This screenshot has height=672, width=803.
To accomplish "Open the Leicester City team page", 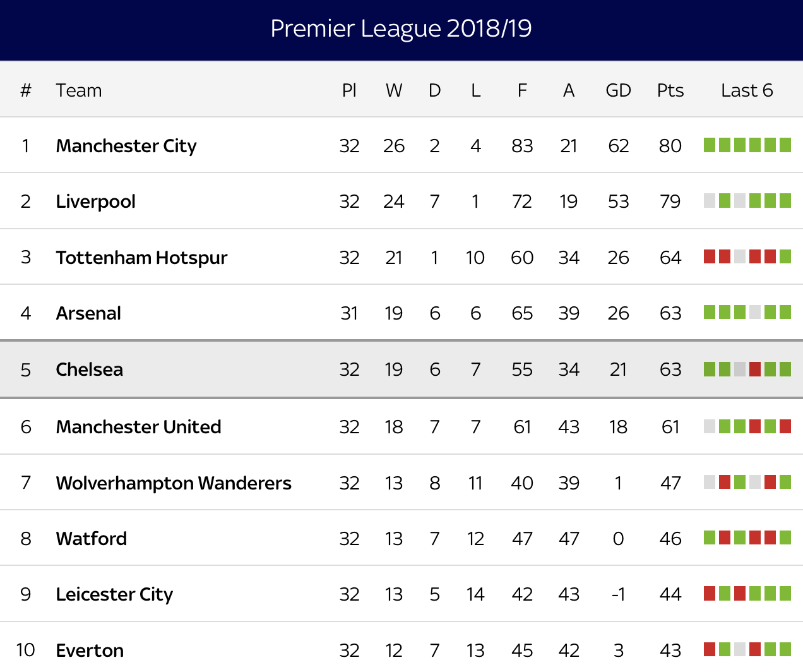I will [x=114, y=594].
